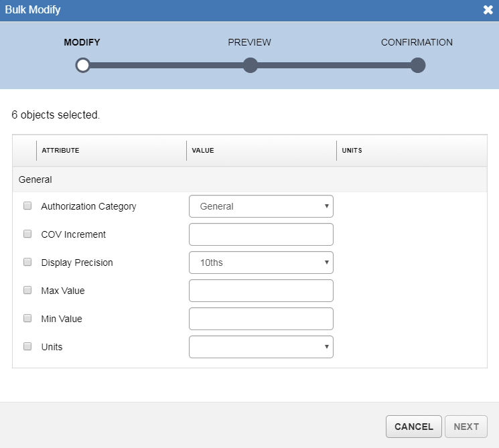
Task: Select the Max Value checkbox
Action: [27, 291]
